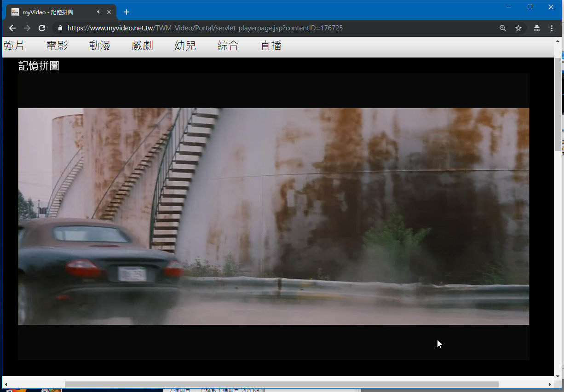Reload the myVideo page

[x=42, y=28]
